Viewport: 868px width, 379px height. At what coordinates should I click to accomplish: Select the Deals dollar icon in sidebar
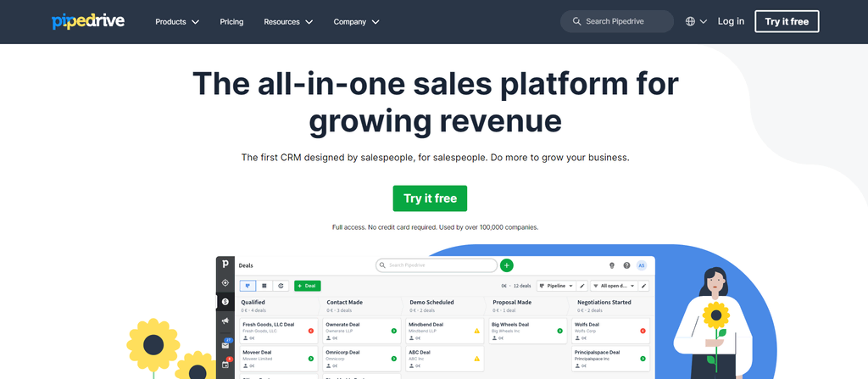pos(225,302)
